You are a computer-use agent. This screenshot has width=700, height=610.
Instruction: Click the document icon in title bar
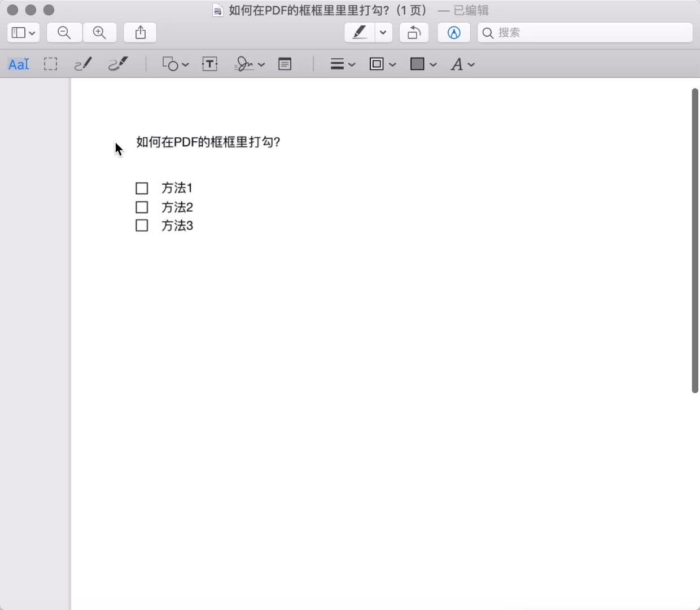pos(217,10)
